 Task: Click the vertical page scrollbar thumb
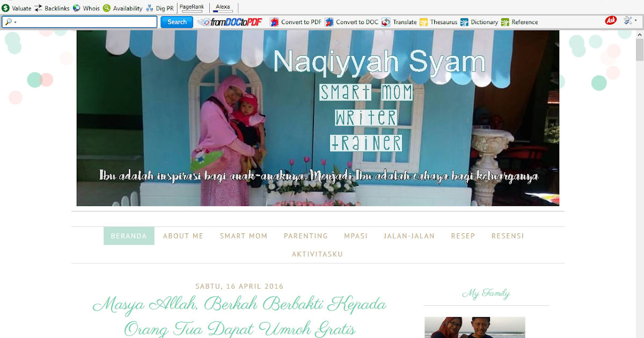[640, 49]
